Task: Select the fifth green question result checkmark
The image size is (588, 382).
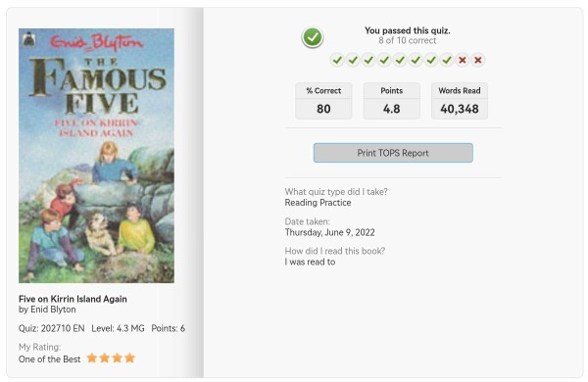Action: 400,60
